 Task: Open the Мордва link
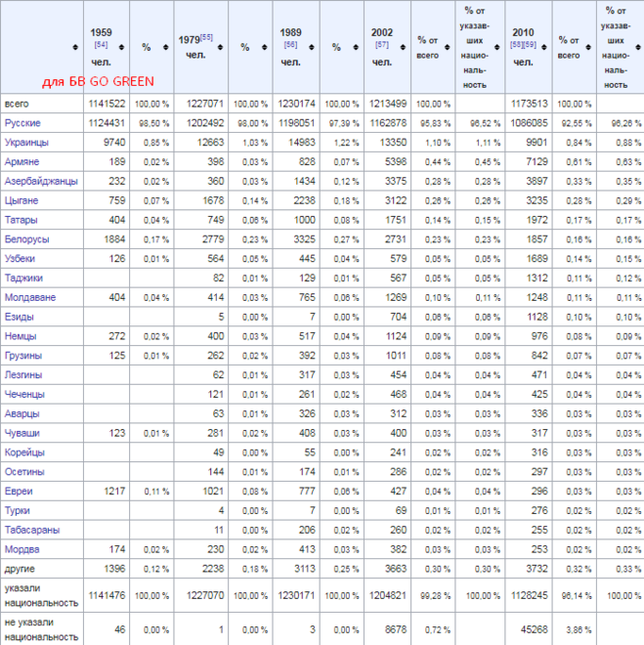coord(21,549)
